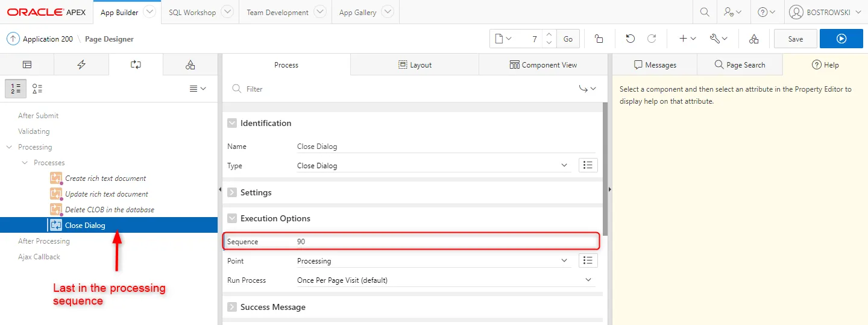Switch to the Component View tab
This screenshot has height=325, width=868.
[543, 65]
